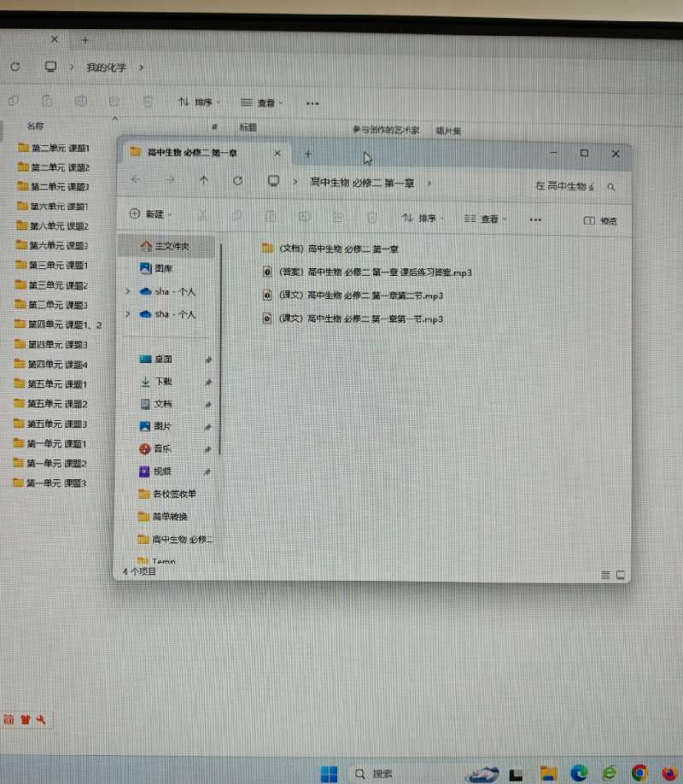Click the PC monitor icon in address bar

[x=273, y=180]
